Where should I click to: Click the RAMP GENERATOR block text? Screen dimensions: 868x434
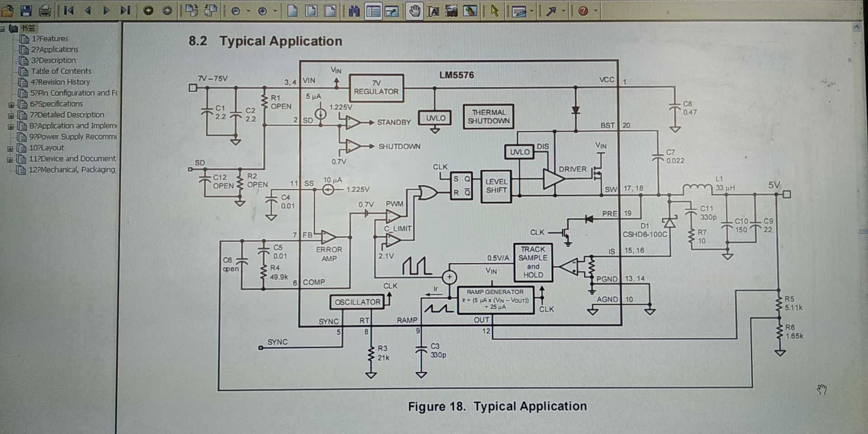(x=495, y=300)
